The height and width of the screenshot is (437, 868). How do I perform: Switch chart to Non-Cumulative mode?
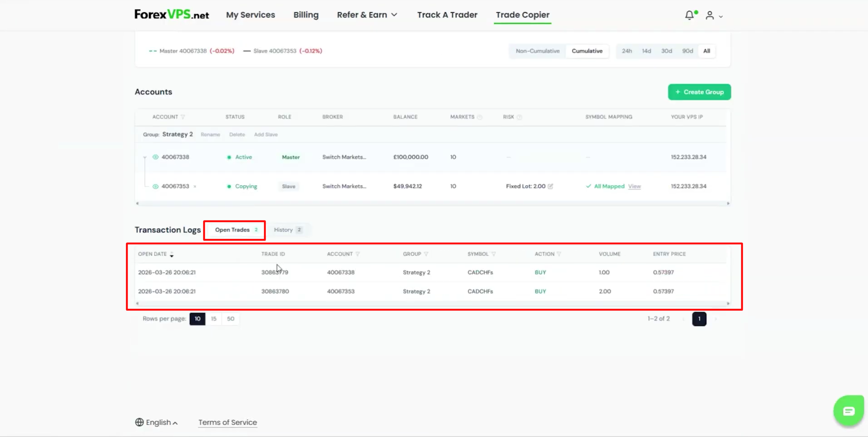click(x=538, y=51)
